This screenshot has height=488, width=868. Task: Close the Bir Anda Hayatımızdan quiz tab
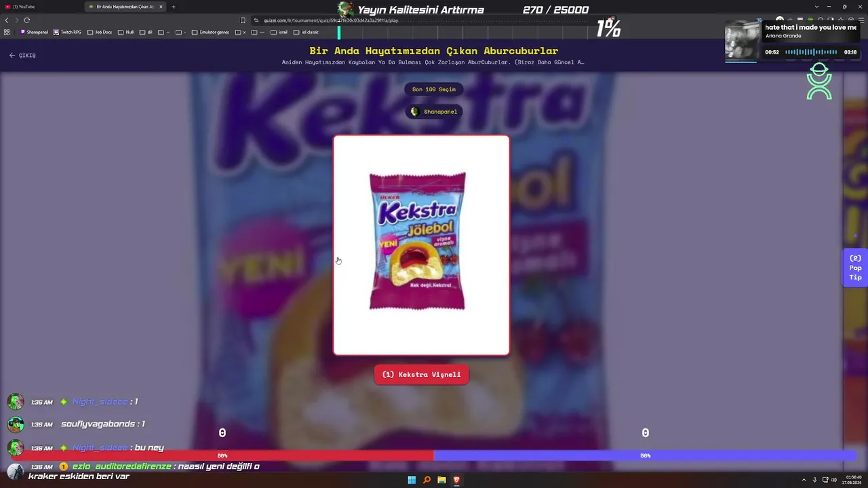(161, 7)
